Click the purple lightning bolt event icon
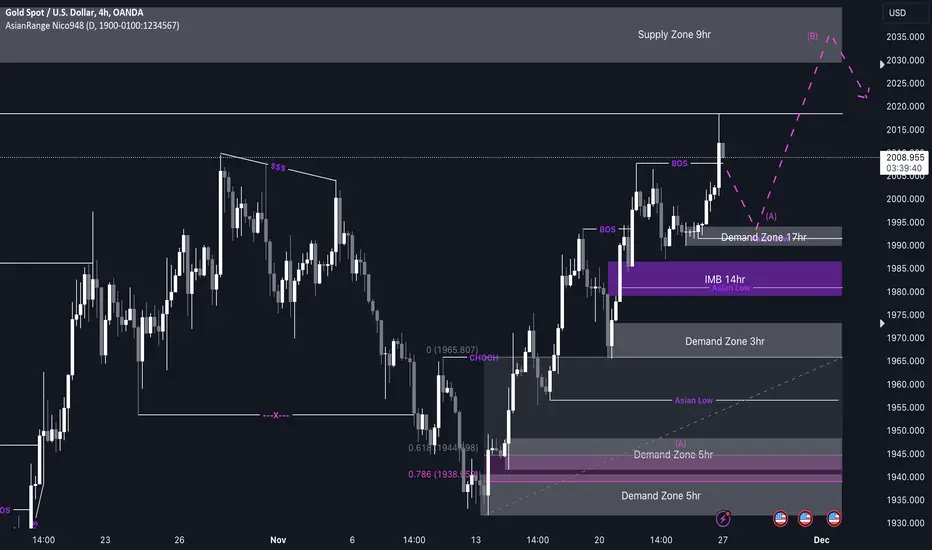The image size is (932, 550). [x=723, y=518]
